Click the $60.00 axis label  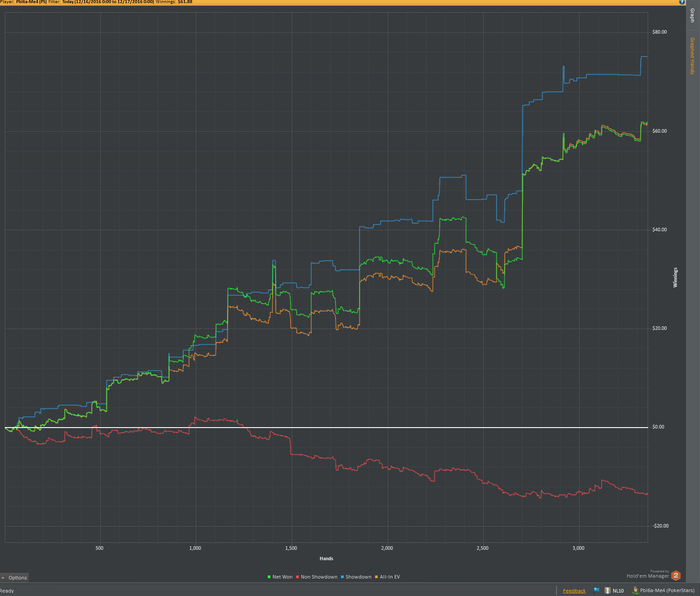point(659,131)
